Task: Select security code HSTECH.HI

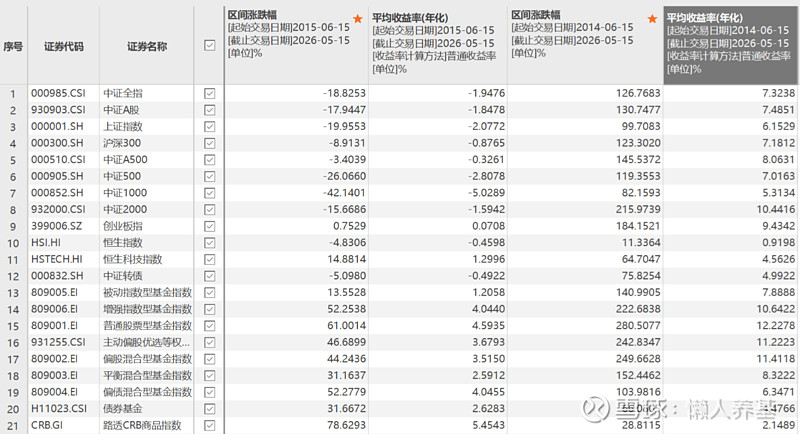Action: pos(56,259)
